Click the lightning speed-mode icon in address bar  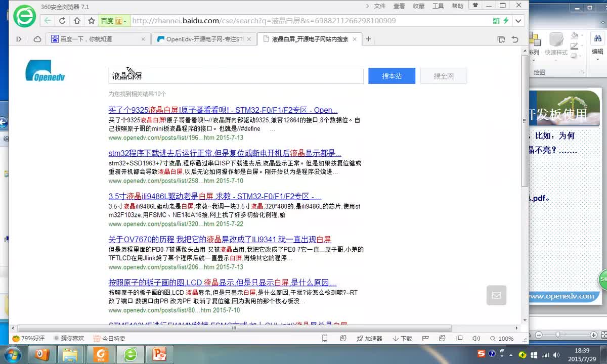506,21
